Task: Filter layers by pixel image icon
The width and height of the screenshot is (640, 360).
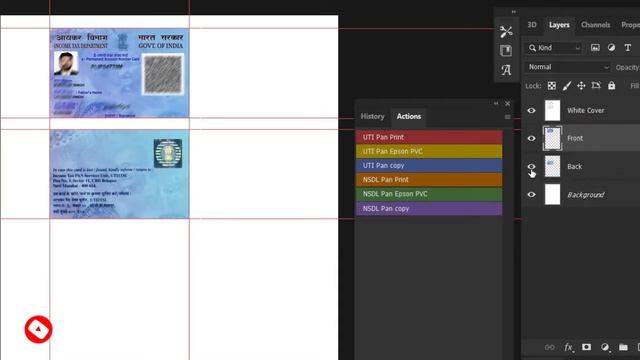Action: tap(595, 48)
